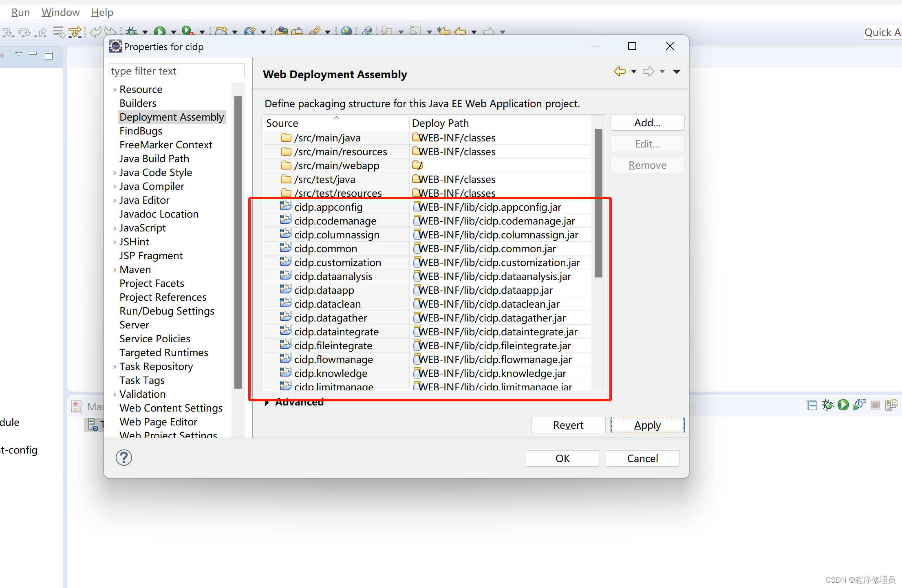Open the Run dropdown arrow
Screen dimensions: 902x588
coord(173,32)
